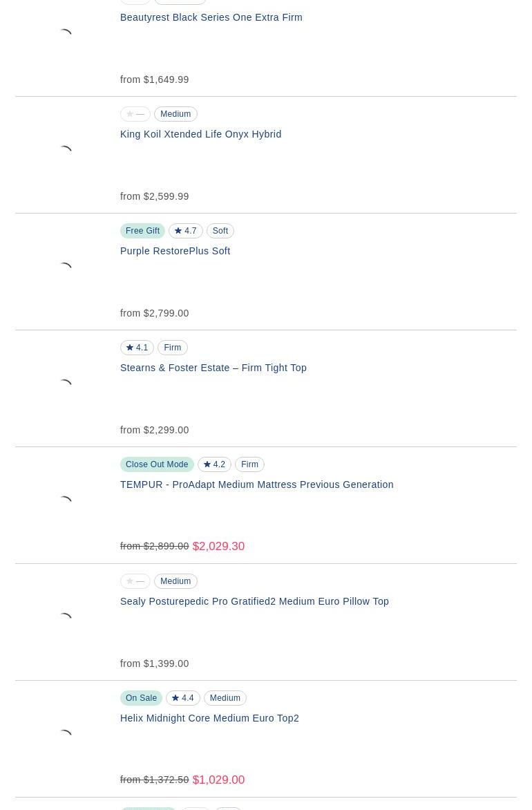Click the On Sale badge
532x810 pixels.
point(141,698)
